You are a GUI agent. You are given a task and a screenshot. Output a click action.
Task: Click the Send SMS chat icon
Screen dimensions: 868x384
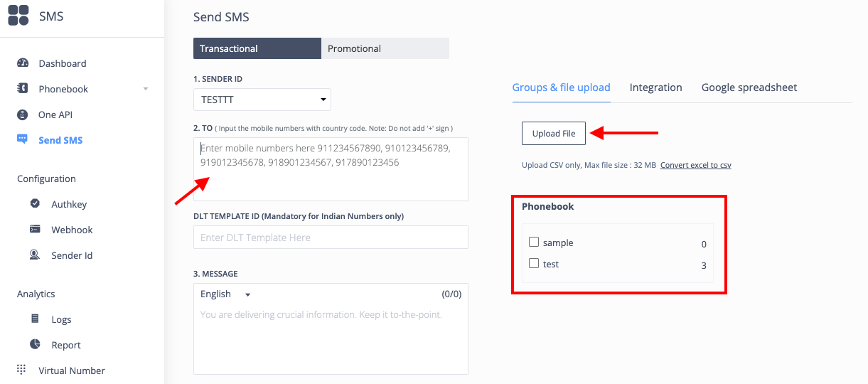pos(22,140)
